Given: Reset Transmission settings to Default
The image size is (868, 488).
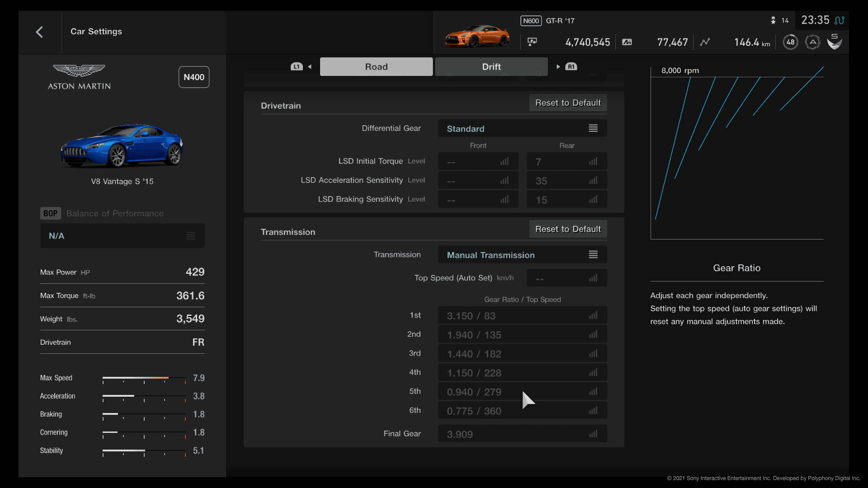Looking at the screenshot, I should click(x=567, y=229).
